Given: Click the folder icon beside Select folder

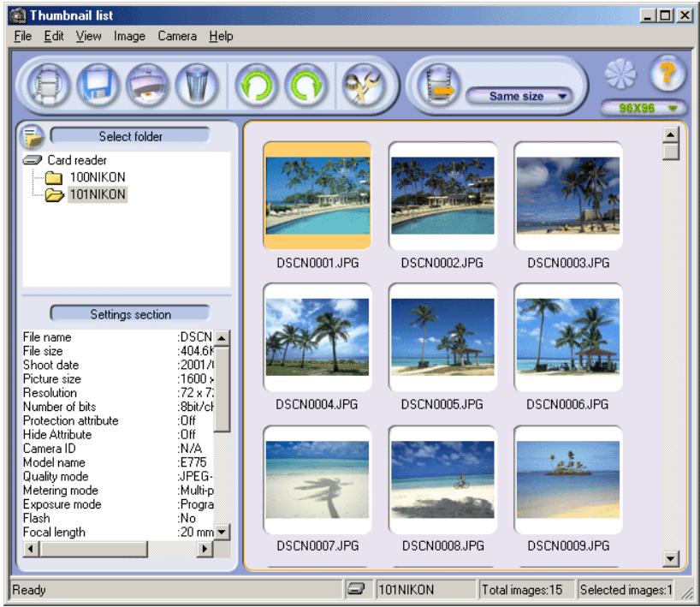Looking at the screenshot, I should [33, 136].
